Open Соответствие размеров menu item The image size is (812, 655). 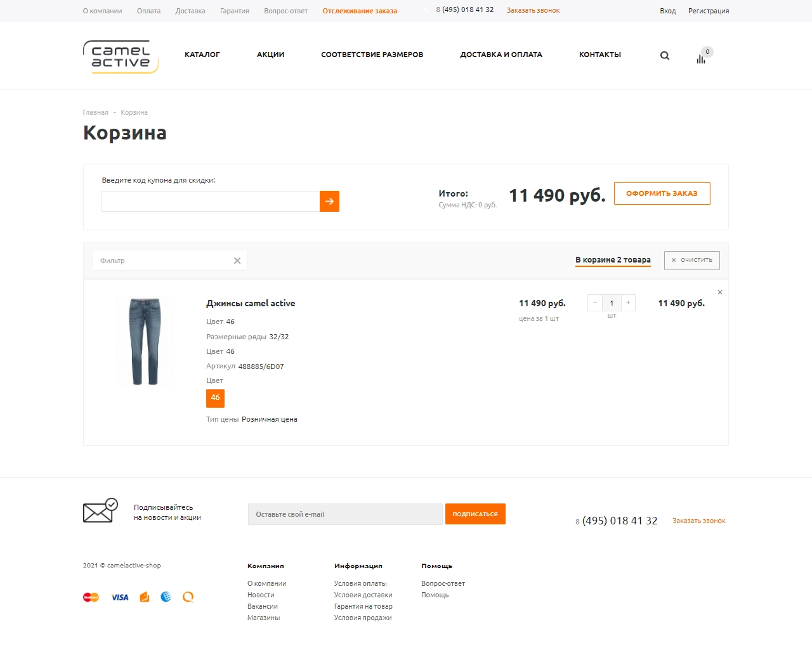(372, 55)
